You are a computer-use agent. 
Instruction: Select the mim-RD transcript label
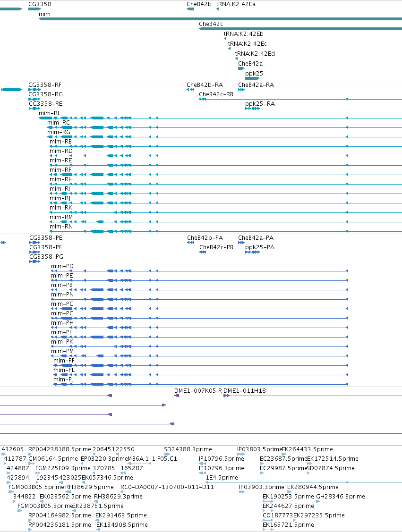61,151
